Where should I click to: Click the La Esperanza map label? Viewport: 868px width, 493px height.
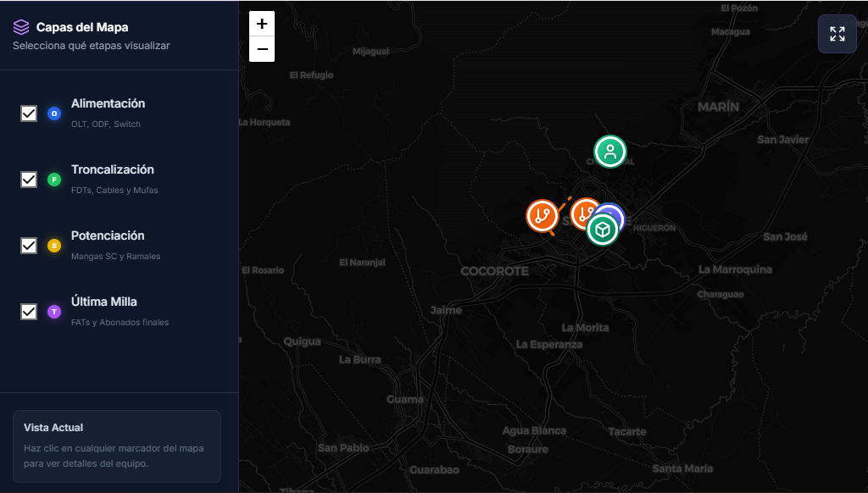(x=549, y=344)
